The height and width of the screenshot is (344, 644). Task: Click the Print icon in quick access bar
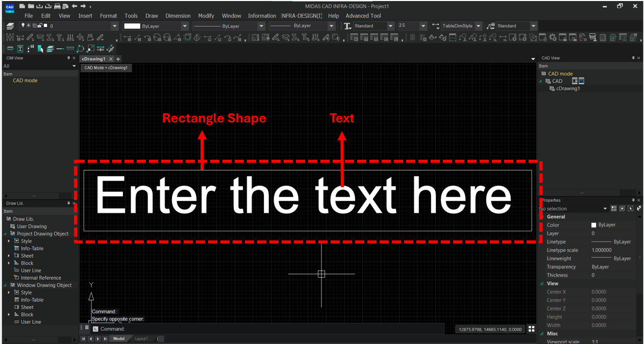tap(57, 6)
